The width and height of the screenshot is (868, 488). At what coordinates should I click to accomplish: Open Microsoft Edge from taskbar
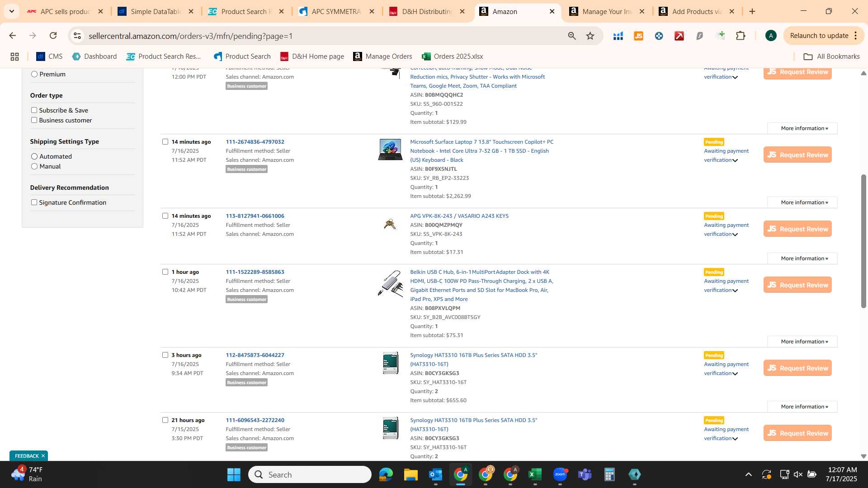click(x=386, y=474)
